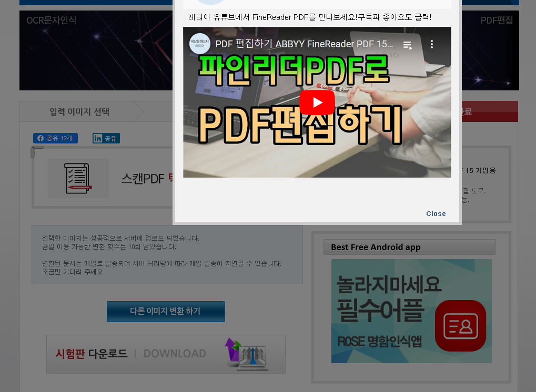Click text 선택한 이미지는 성공적으로 서버에 업로드 되었습니다
Viewport: 536px width, 392px height.
120,238
